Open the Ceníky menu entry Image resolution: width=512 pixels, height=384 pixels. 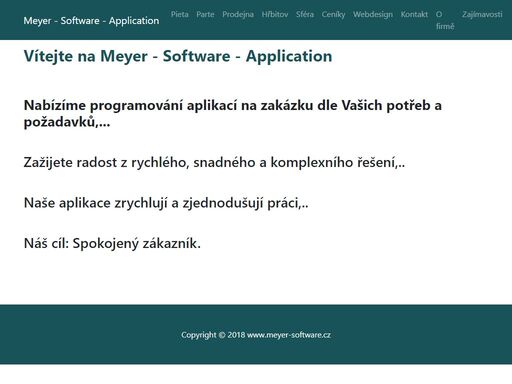tap(333, 14)
